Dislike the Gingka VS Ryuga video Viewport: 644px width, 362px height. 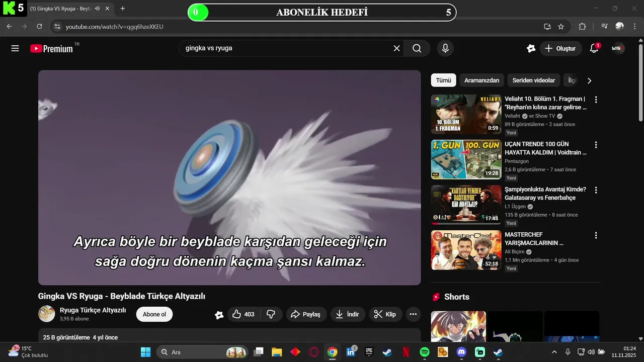(x=271, y=314)
